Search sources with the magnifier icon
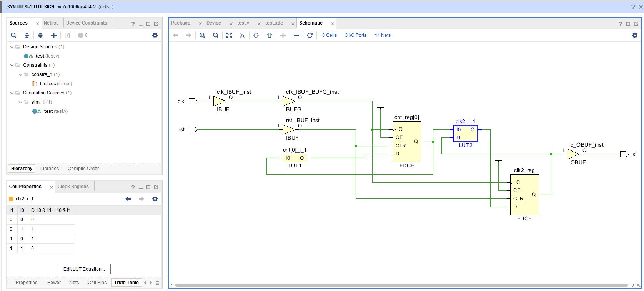This screenshot has height=291, width=644. click(13, 35)
